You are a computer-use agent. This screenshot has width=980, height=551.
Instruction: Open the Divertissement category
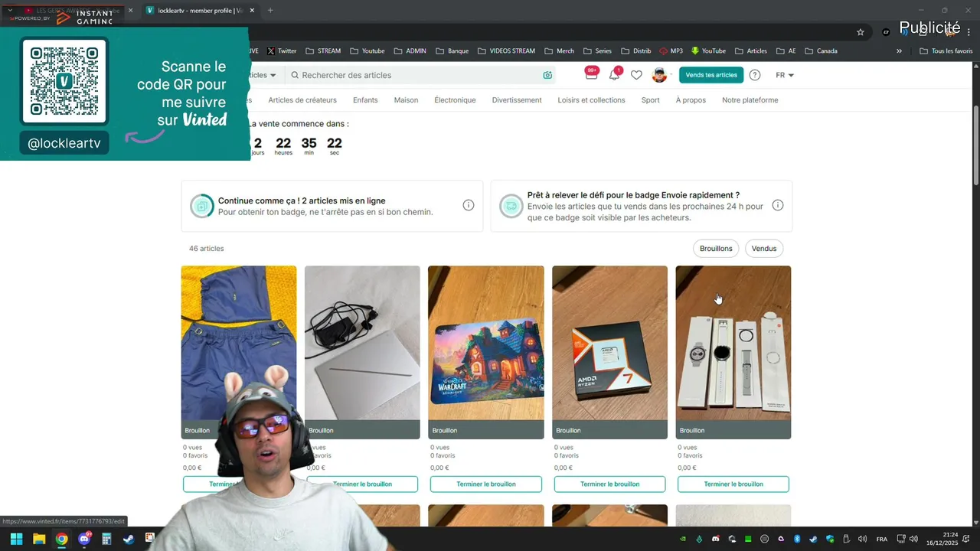(x=517, y=100)
